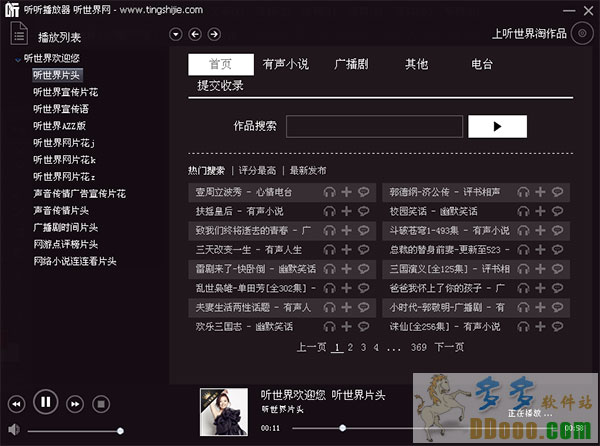The width and height of the screenshot is (600, 446).
Task: Click the disc icon beside 上听世界淘作品
Action: coord(582,34)
